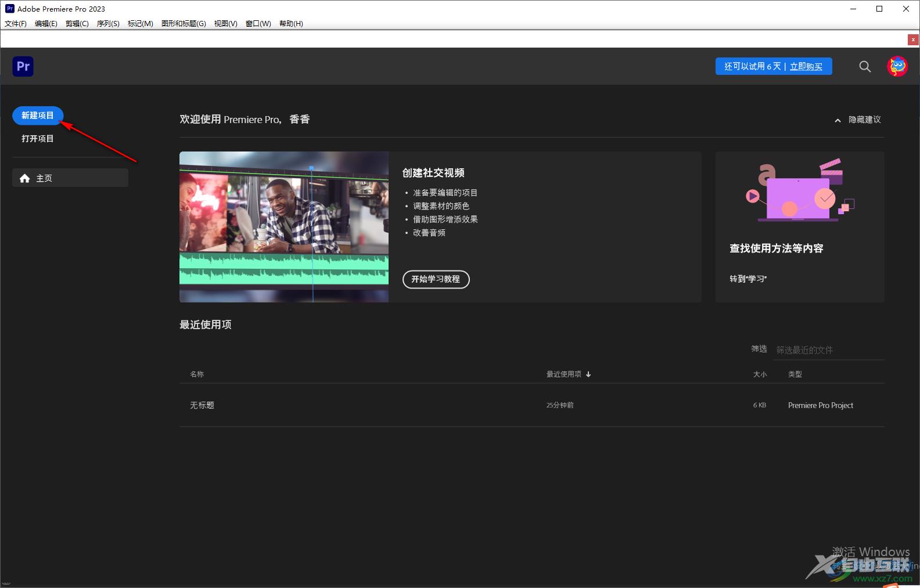The image size is (920, 588).
Task: Click the 查找使用方法等内容 heading
Action: [x=777, y=248]
